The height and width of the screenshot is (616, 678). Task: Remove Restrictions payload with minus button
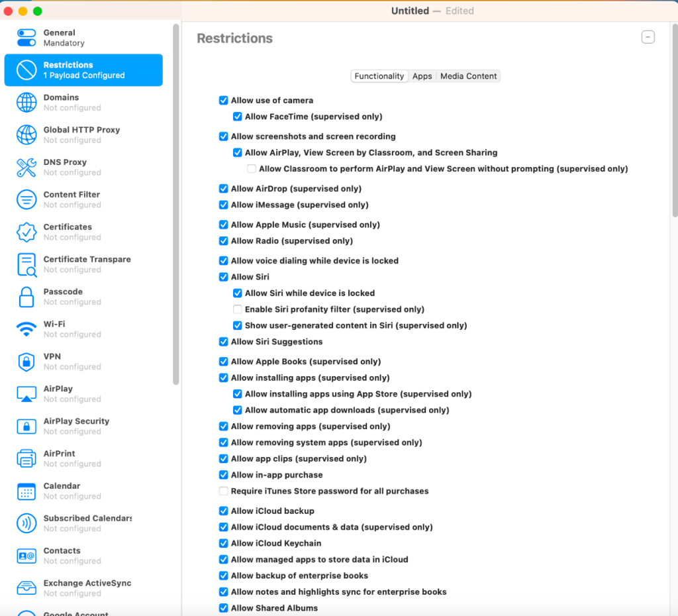pyautogui.click(x=648, y=37)
